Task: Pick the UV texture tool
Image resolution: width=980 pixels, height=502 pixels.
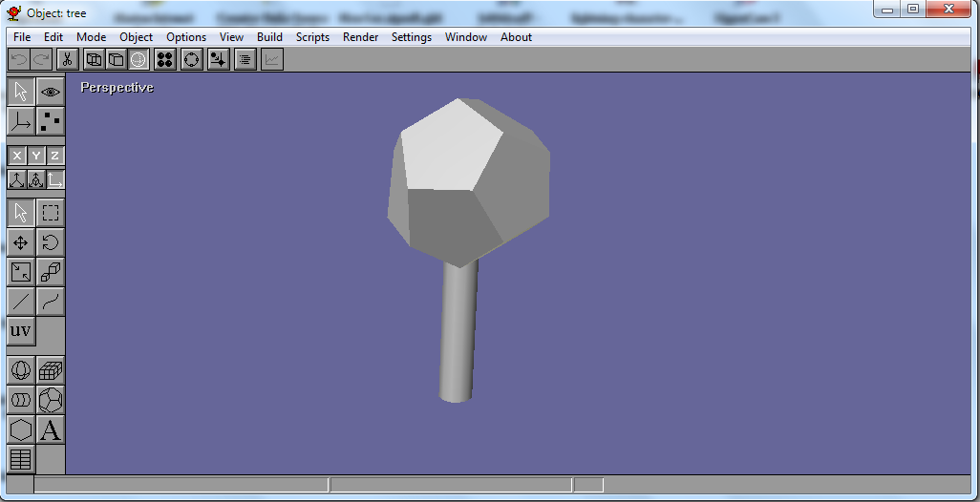Action: click(21, 331)
